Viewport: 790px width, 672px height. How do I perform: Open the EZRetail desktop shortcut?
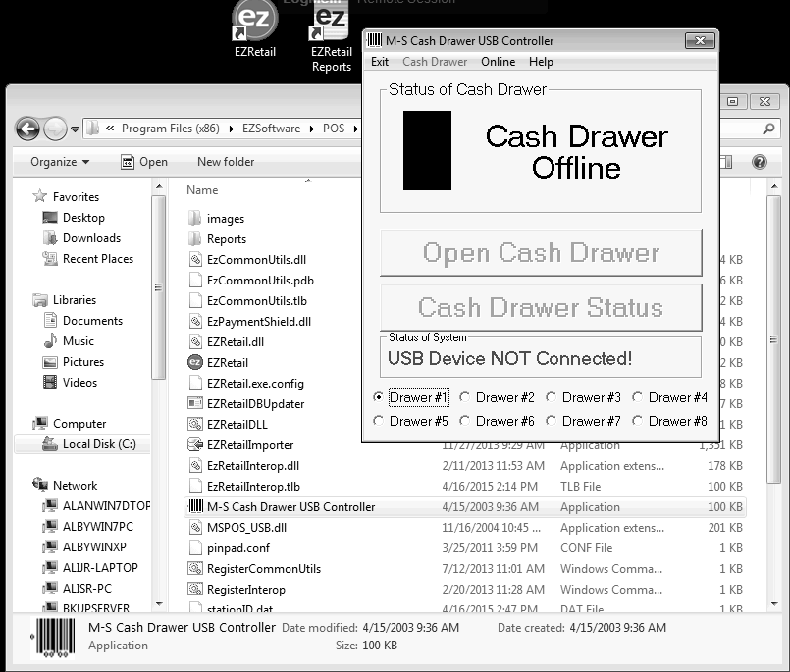point(255,27)
